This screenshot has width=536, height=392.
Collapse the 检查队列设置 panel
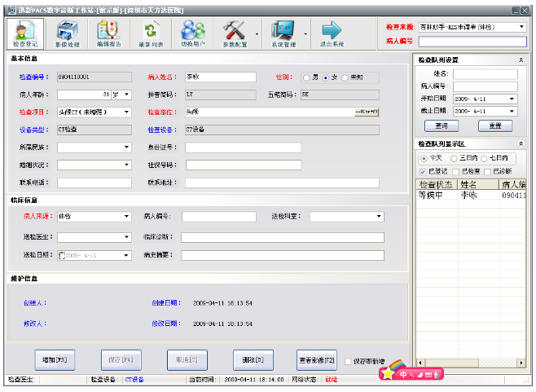point(521,59)
